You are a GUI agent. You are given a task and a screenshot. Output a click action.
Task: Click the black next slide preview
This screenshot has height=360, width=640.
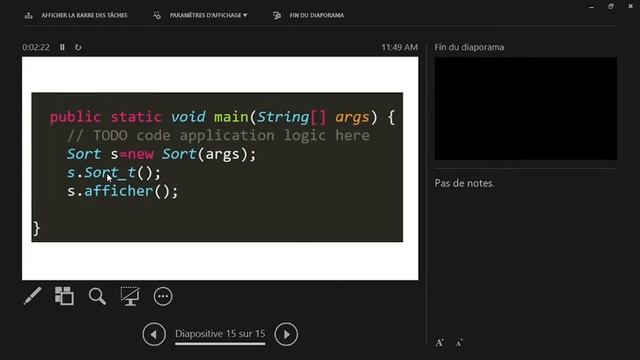tap(526, 109)
